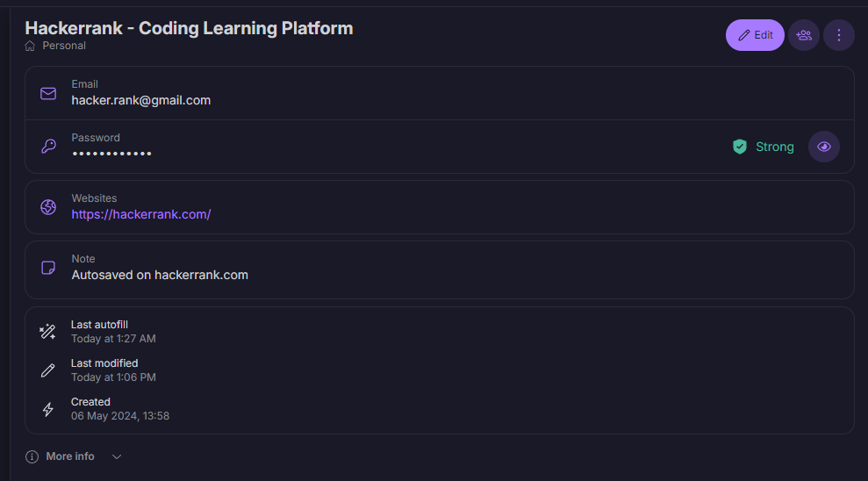Click Today at 1:27 AM autofill time

click(113, 339)
